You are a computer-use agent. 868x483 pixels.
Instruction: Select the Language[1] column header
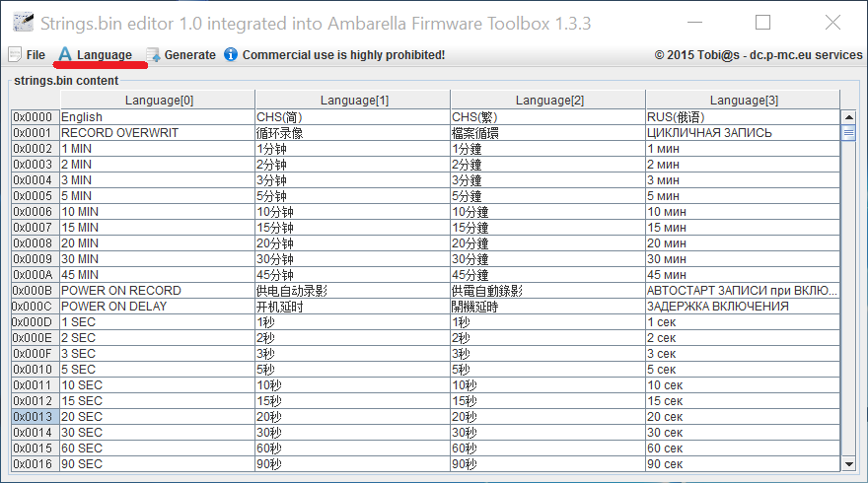353,100
